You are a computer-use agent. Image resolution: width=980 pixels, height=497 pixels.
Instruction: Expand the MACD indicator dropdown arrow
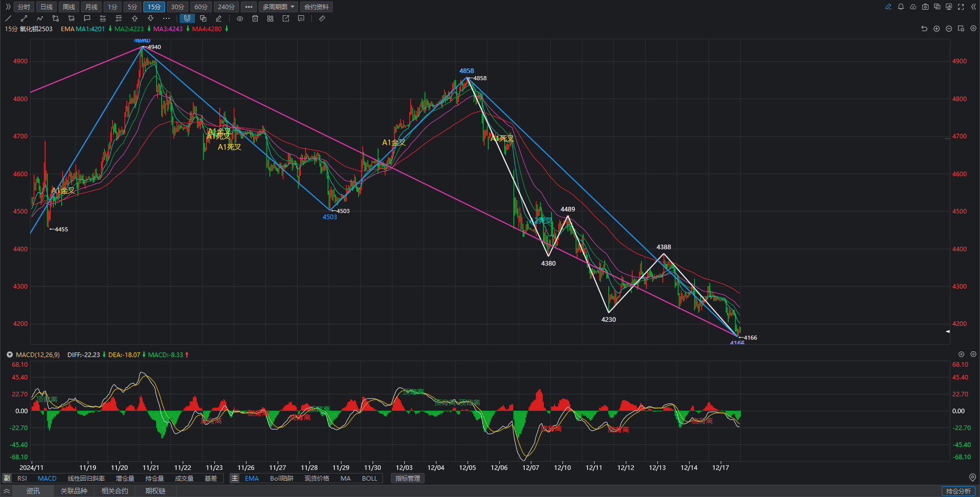click(10, 354)
